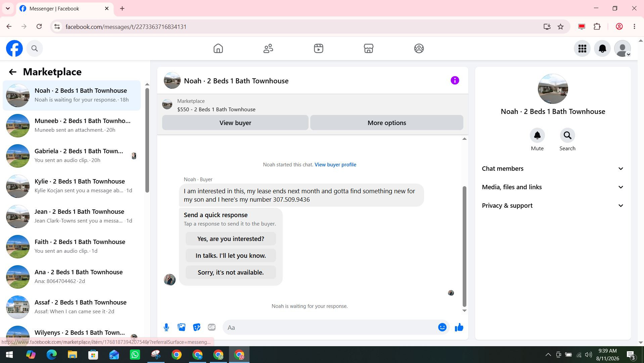Show hidden system tray icons
644x363 pixels.
(548, 355)
